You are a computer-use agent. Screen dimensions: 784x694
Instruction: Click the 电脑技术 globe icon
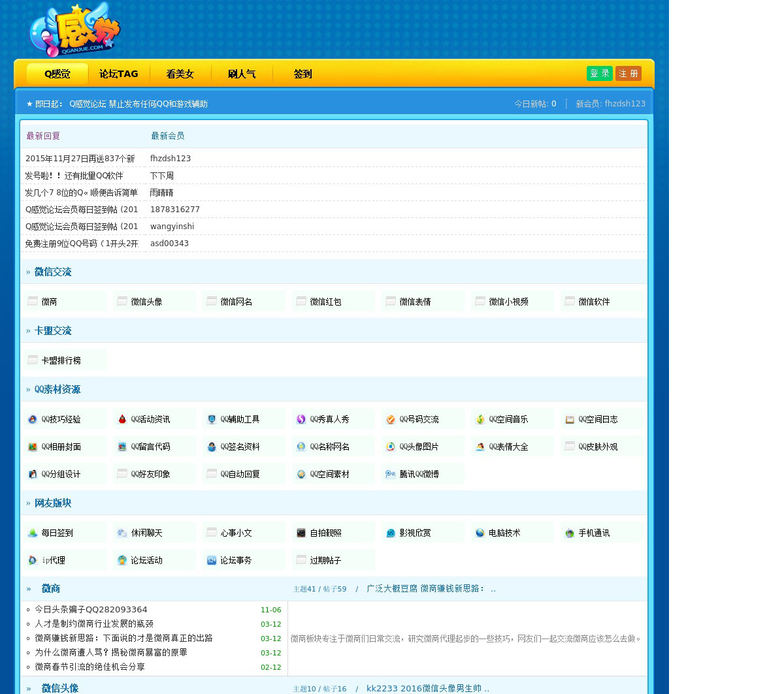pos(480,533)
